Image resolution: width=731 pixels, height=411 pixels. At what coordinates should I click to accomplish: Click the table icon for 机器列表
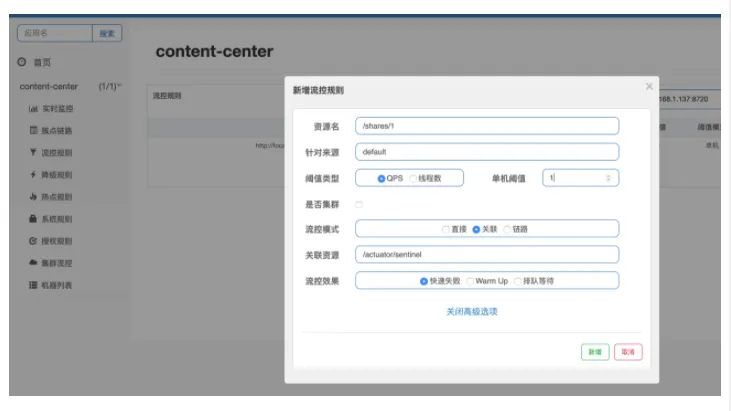tap(33, 285)
